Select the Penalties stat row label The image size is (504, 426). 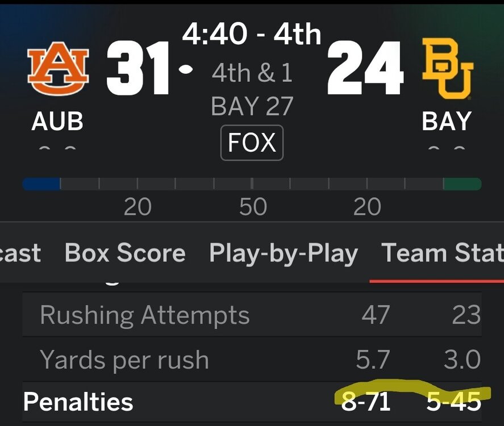click(78, 402)
